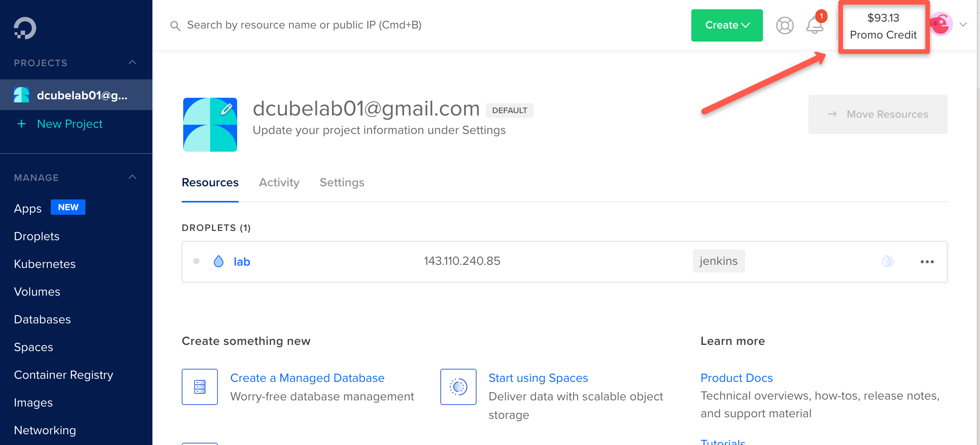980x445 pixels.
Task: Open the droplet graphs icon on lab row
Action: pyautogui.click(x=888, y=261)
